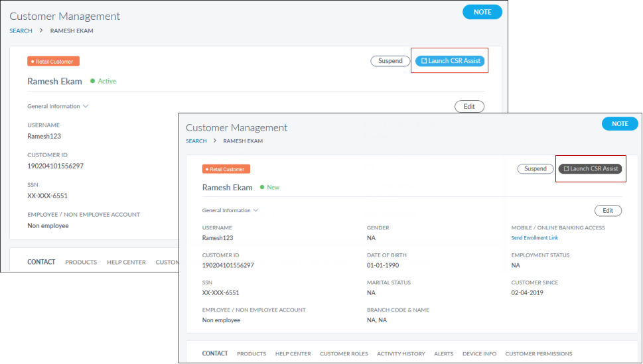Click NOTE button in the background window

point(482,12)
